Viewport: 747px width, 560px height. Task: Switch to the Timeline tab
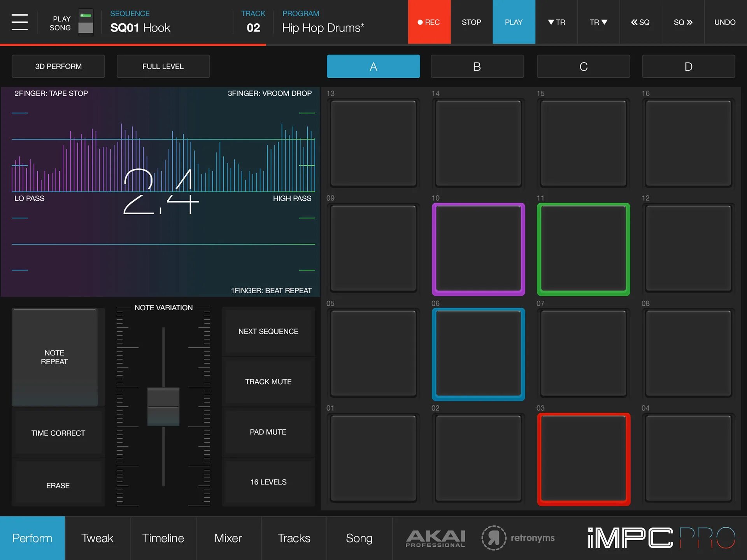pos(163,538)
